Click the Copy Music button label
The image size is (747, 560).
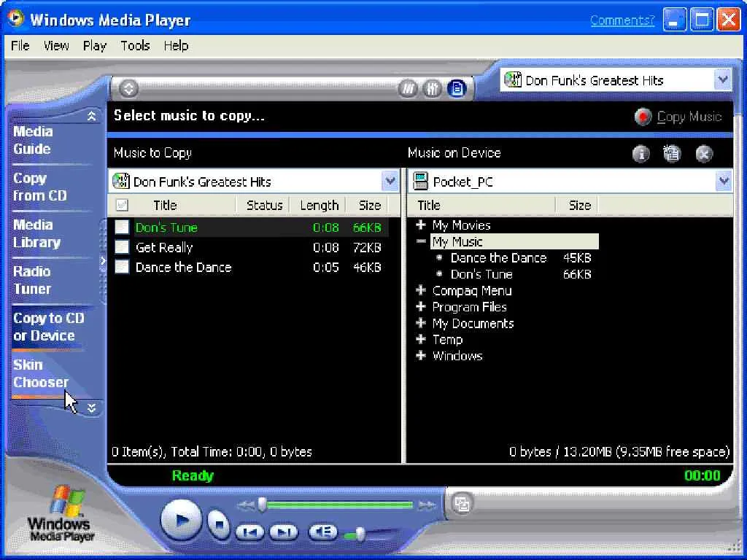coord(689,117)
